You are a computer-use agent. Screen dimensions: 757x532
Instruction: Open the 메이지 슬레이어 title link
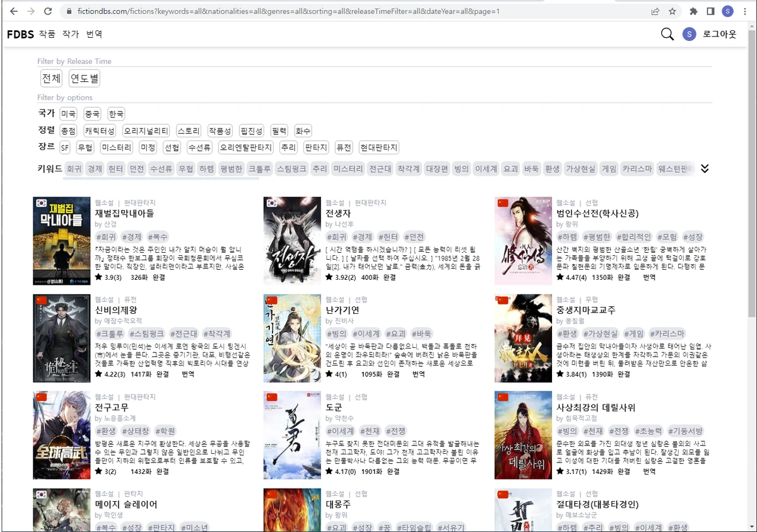click(126, 504)
